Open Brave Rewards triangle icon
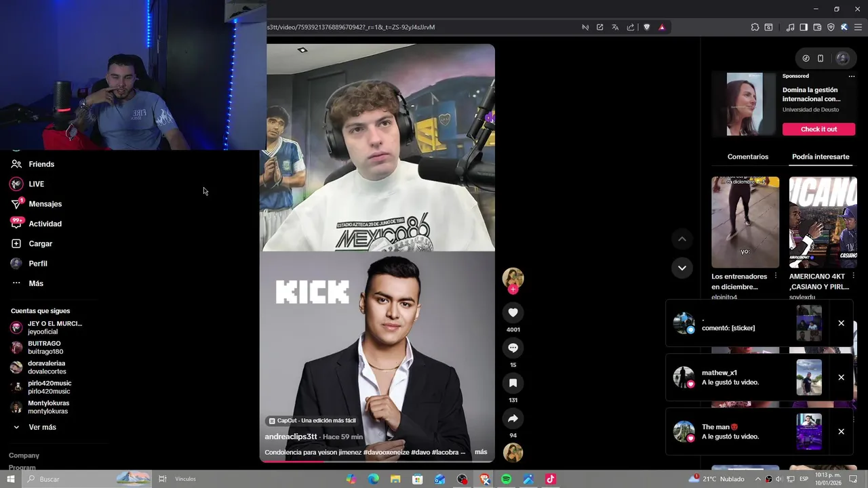The height and width of the screenshot is (488, 868). [662, 27]
